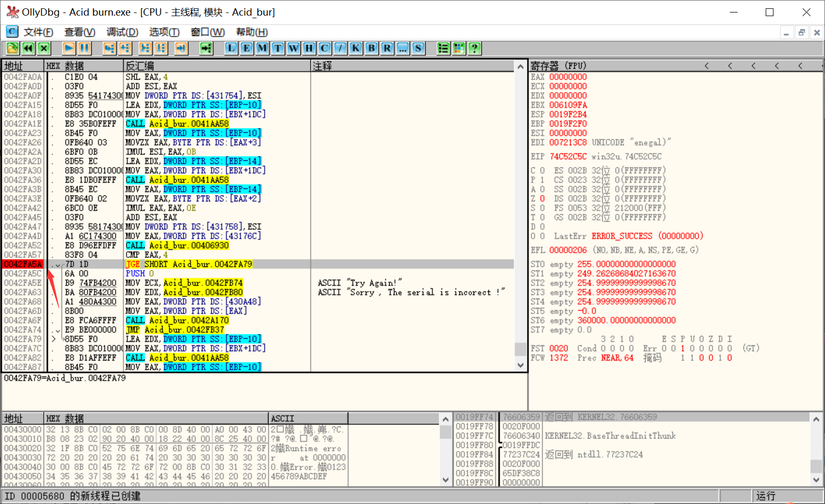825x504 pixels.
Task: Open the Log window with the L icon
Action: 231,48
